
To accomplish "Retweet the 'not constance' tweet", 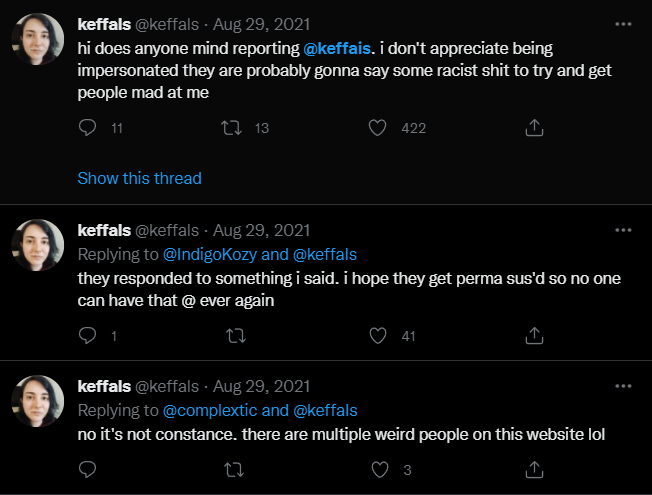I will 234,470.
